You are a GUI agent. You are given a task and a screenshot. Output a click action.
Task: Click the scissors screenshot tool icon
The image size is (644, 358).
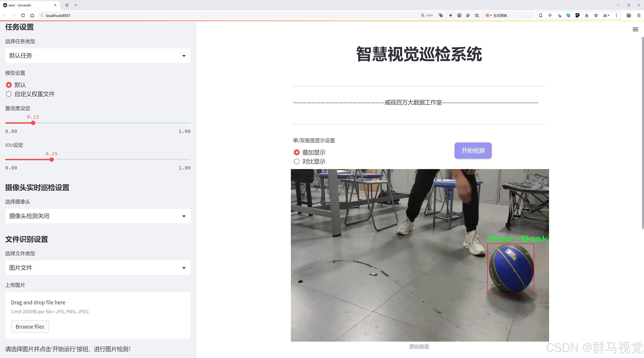click(605, 16)
